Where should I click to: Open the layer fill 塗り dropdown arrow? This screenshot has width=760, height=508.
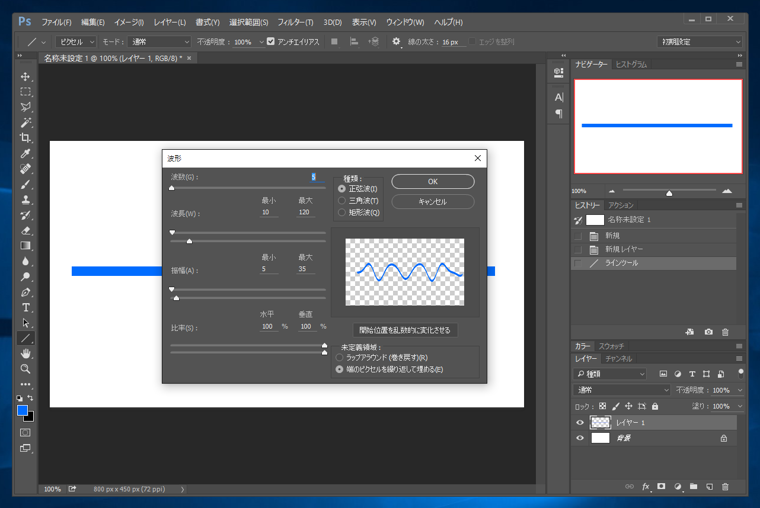coord(740,406)
